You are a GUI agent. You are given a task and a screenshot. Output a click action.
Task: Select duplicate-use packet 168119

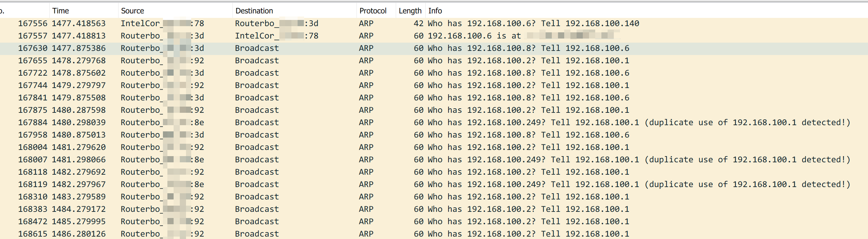[x=33, y=184]
